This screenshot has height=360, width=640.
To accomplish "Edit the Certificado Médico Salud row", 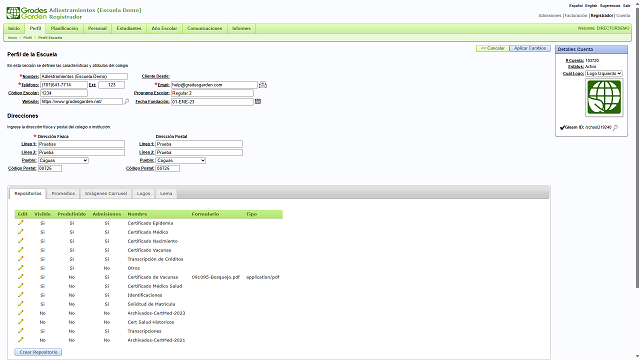I will click(20, 286).
